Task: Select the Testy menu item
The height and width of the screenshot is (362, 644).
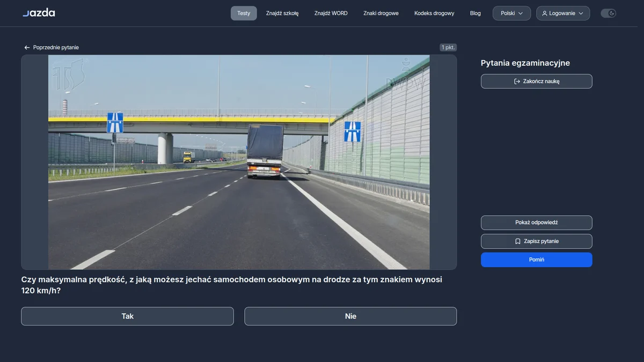Action: 244,13
